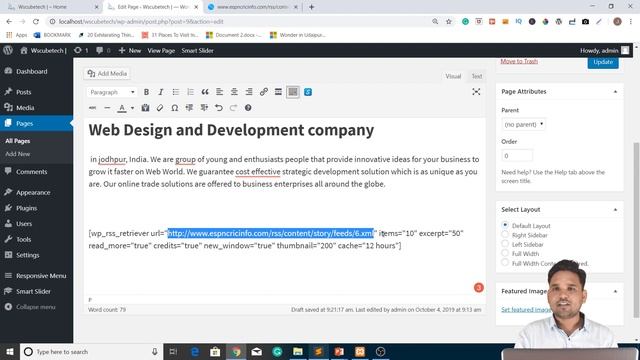The image size is (640, 360).
Task: Open the Parent page dropdown
Action: (x=523, y=124)
